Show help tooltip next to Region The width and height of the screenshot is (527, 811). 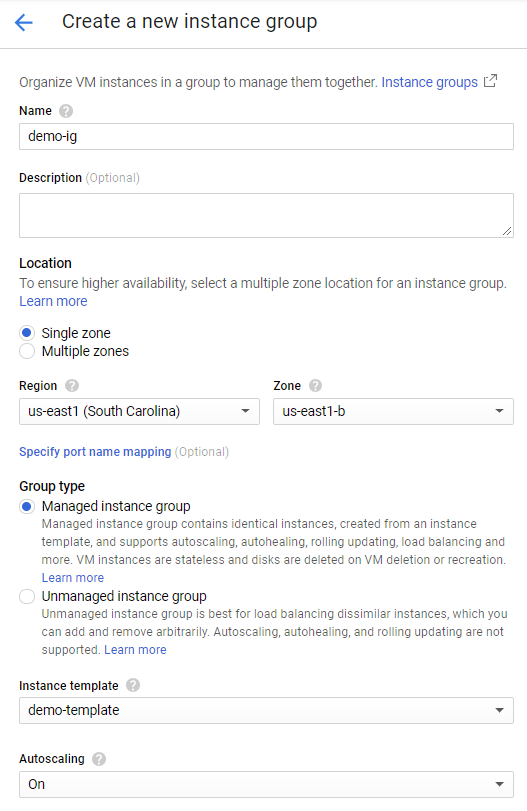(x=72, y=386)
